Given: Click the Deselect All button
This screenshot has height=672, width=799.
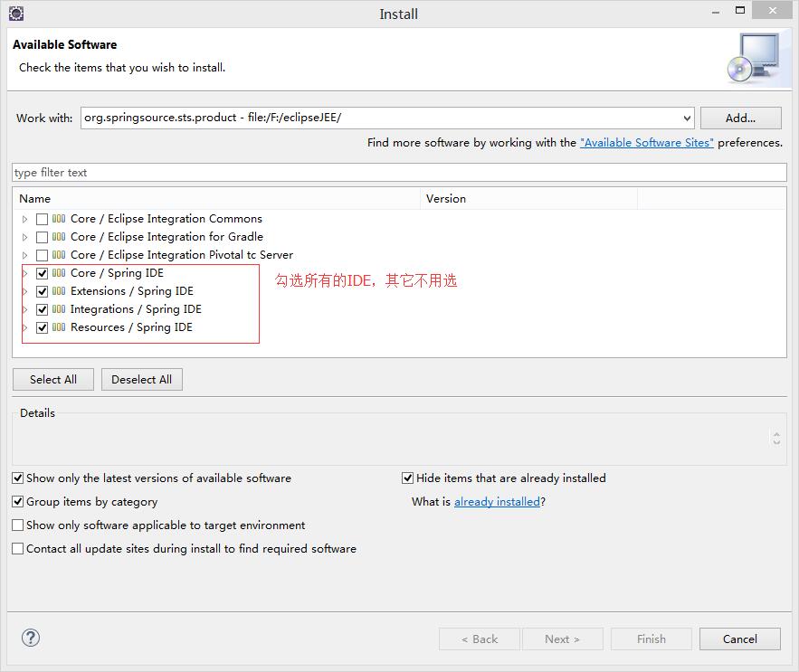Looking at the screenshot, I should 142,380.
